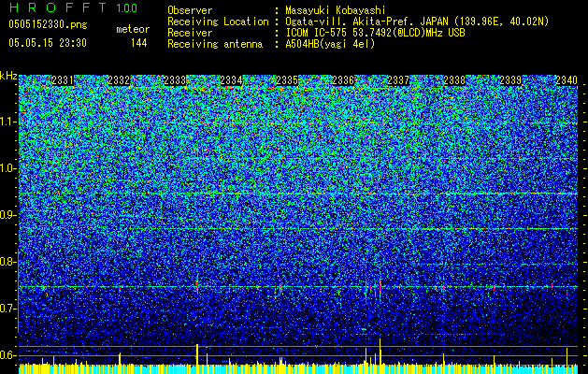The image size is (588, 374).
Task: Click the A504HB(yagi 4el) antenna text
Action: pos(330,44)
